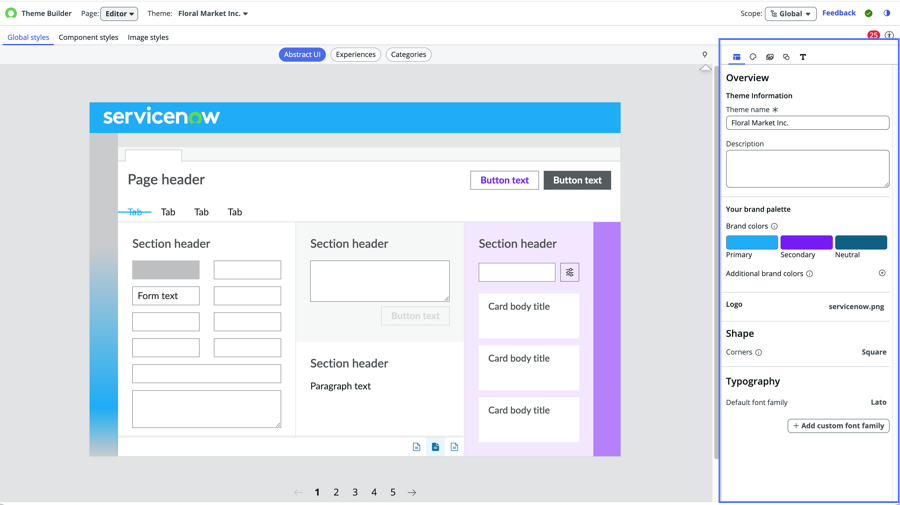The height and width of the screenshot is (505, 900).
Task: Click the Form text field in preview
Action: [166, 296]
